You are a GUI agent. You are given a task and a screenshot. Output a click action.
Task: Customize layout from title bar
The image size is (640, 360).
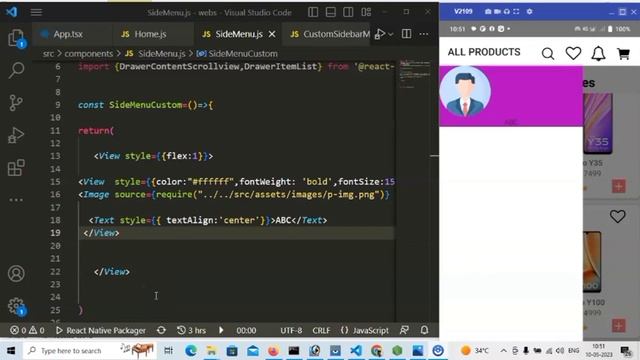366,12
